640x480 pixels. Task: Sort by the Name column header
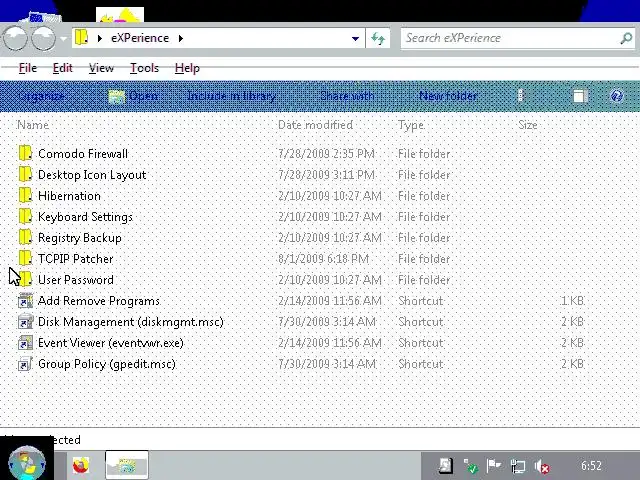pyautogui.click(x=33, y=125)
